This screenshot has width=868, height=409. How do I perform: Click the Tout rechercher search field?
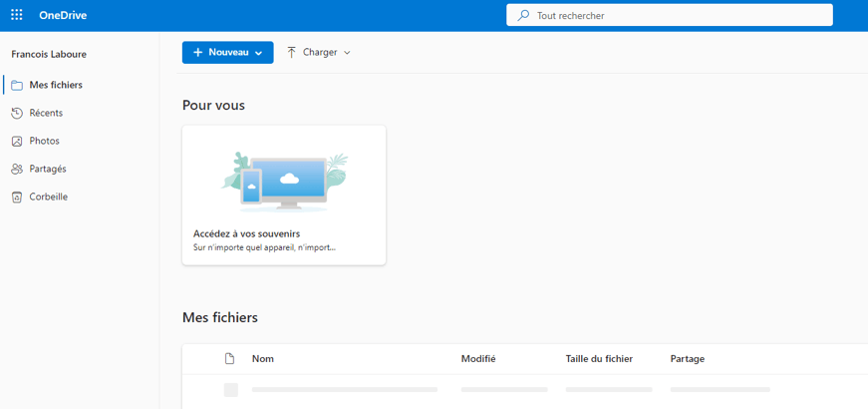[670, 16]
